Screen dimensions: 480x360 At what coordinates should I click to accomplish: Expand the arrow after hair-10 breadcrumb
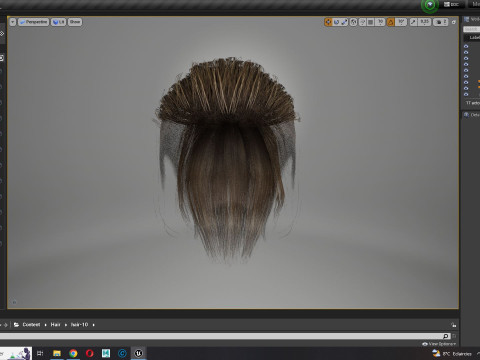tap(93, 325)
